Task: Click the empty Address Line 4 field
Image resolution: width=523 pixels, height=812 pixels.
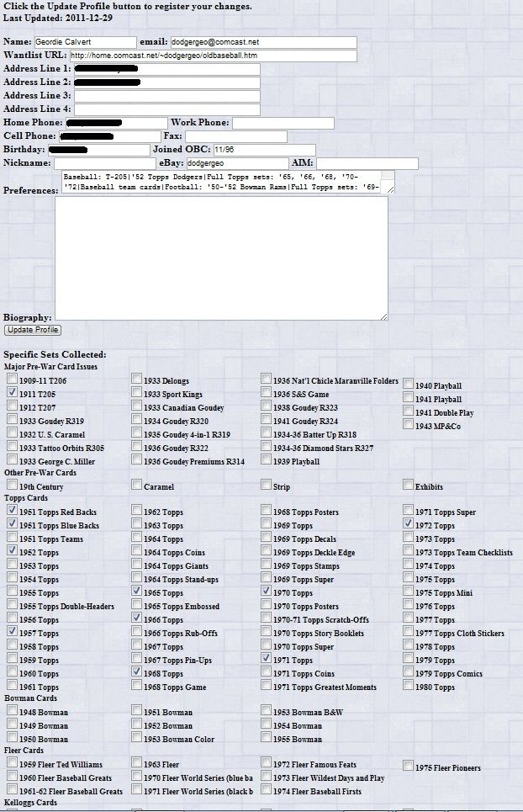Action: click(167, 109)
